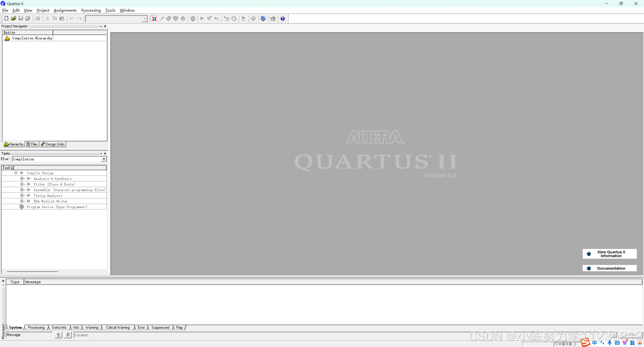Collapse the Compile Design task tree
The width and height of the screenshot is (644, 347).
coord(16,173)
